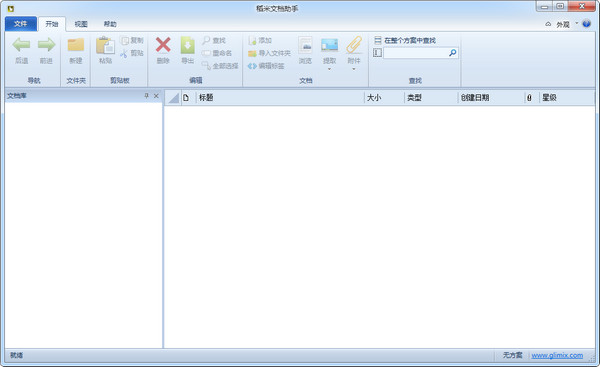600x367 pixels.
Task: Click the green Export icon
Action: pyautogui.click(x=188, y=45)
